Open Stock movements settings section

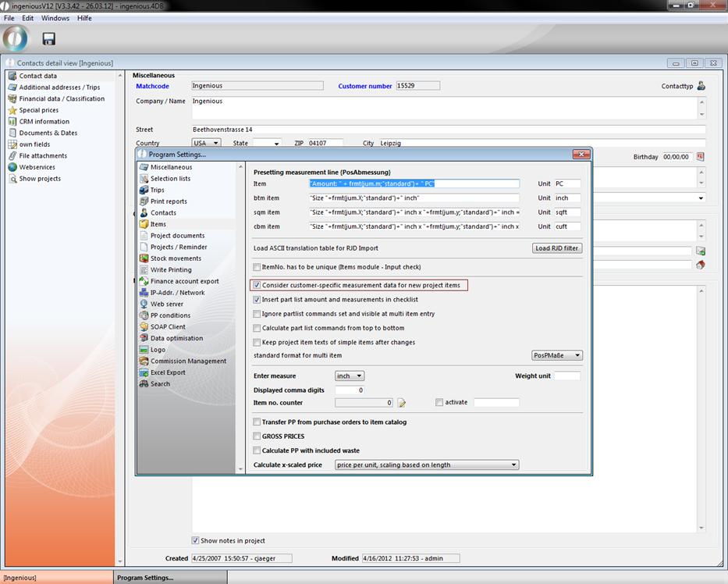point(176,258)
